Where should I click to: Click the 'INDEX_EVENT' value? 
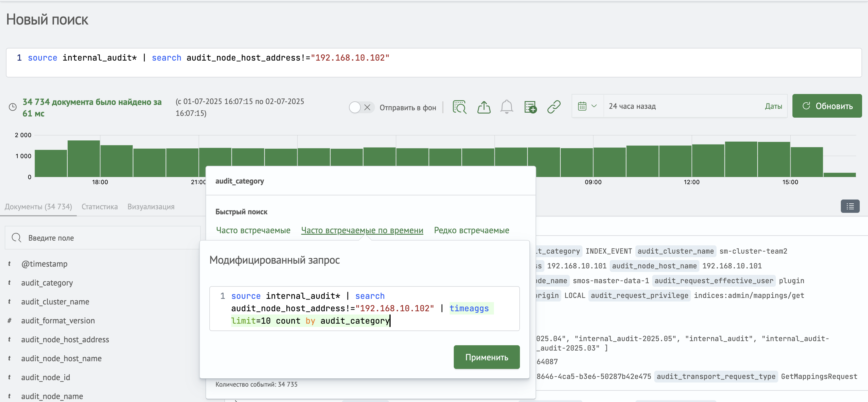(608, 251)
